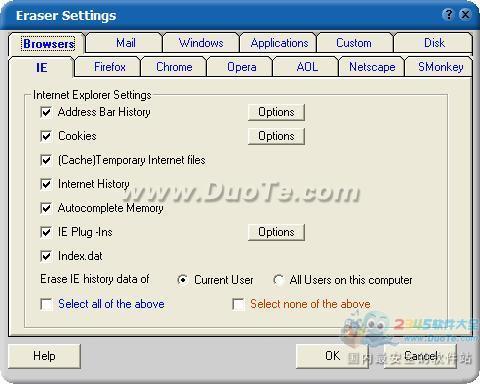Switch to the Applications tab
This screenshot has height=384, width=480.
(279, 43)
